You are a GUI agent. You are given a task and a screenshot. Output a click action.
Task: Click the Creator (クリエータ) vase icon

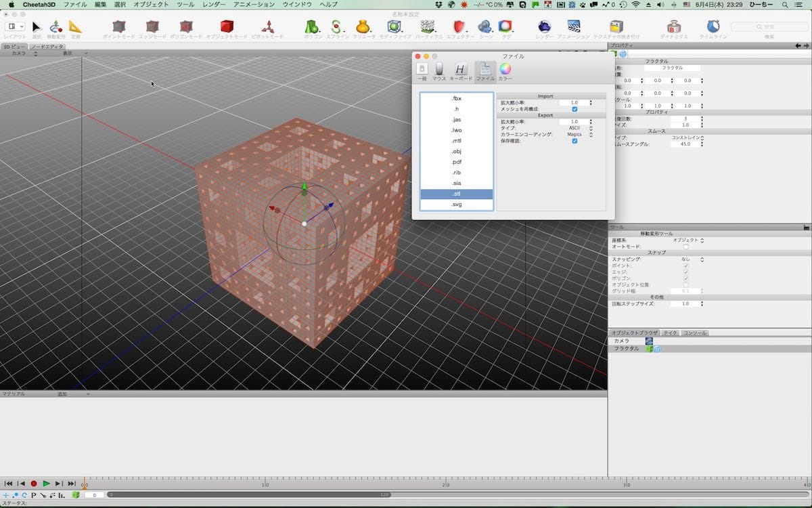363,26
